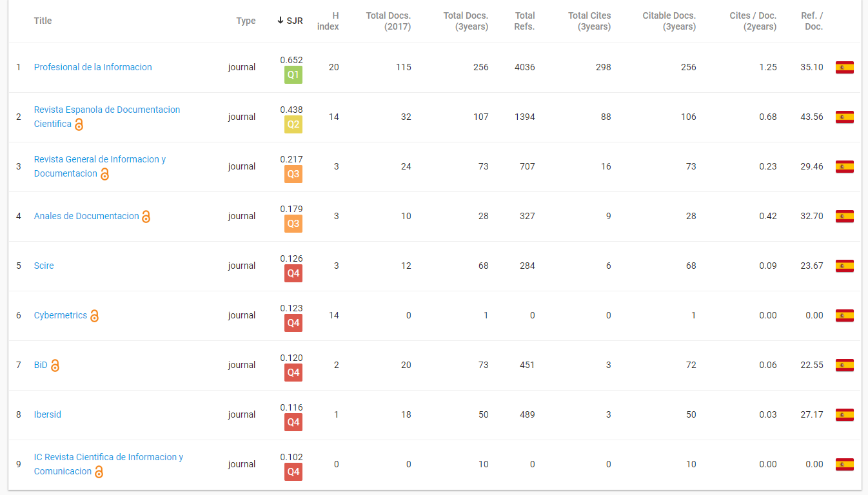This screenshot has height=495, width=868.
Task: Open the Ibersid journal link
Action: (48, 414)
